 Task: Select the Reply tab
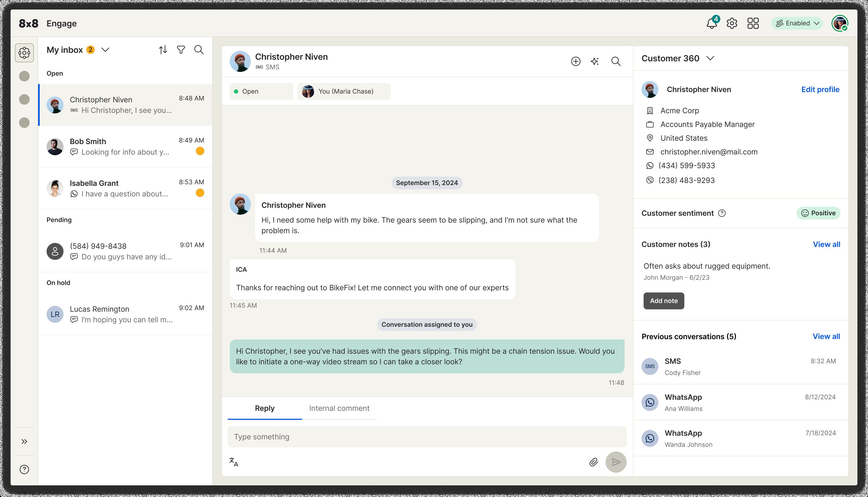264,408
